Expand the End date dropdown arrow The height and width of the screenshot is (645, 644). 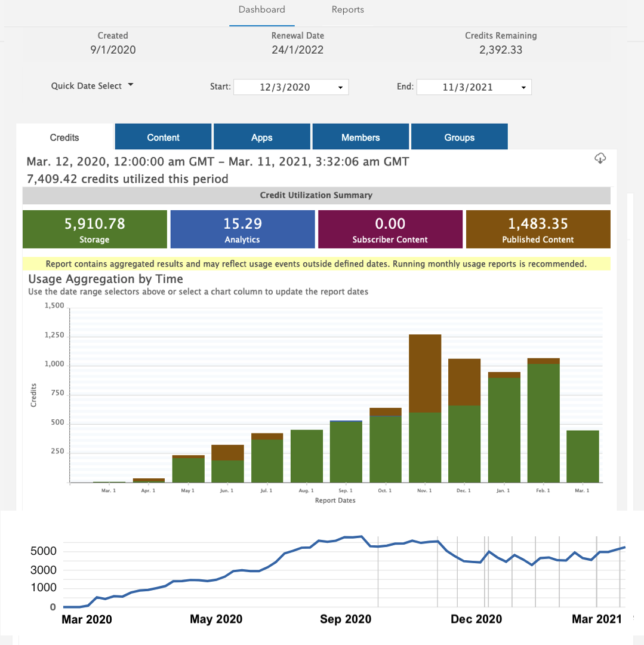pos(523,87)
